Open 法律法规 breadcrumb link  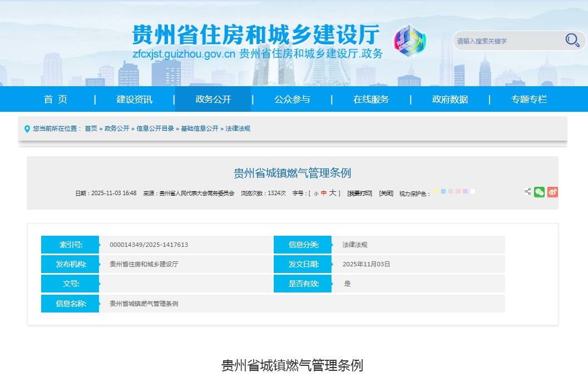[238, 128]
